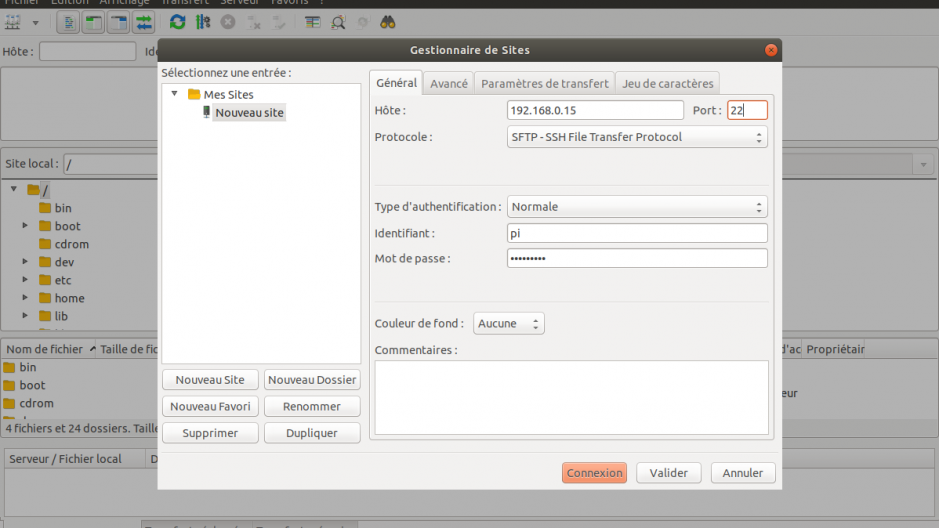Open directory listing filters icon
This screenshot has width=939, height=528.
(x=313, y=23)
